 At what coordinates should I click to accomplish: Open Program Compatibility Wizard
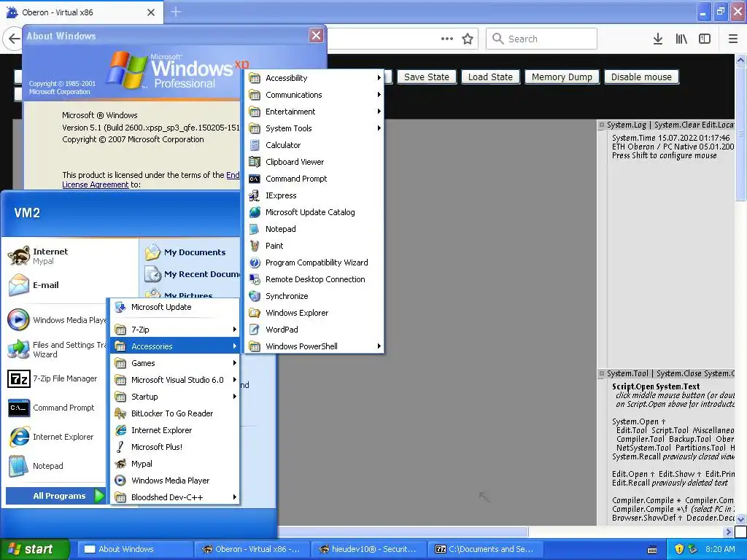314,262
